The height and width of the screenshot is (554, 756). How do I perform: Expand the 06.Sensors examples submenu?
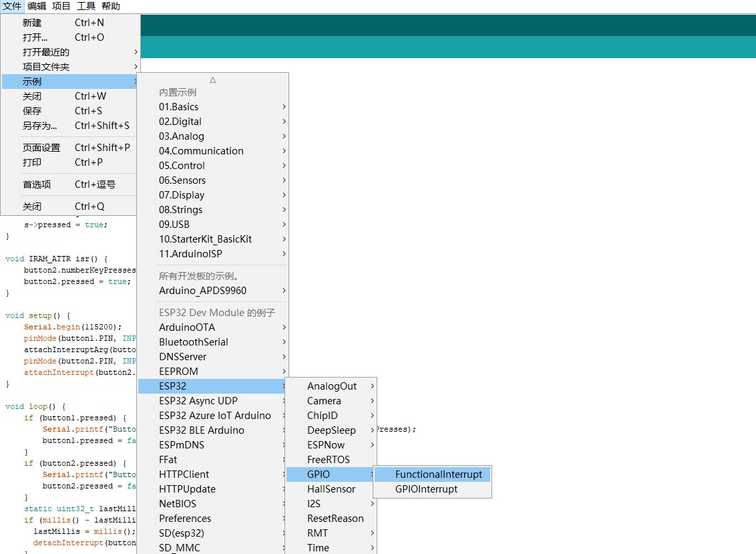pos(212,180)
